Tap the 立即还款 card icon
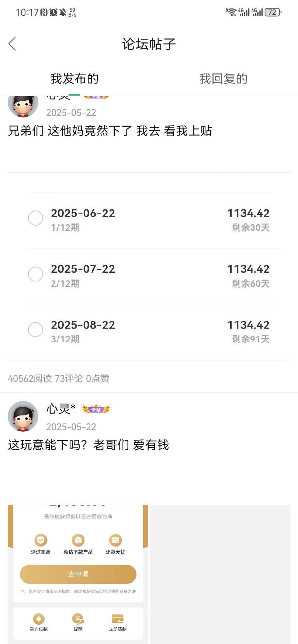The width and height of the screenshot is (298, 644). [117, 619]
